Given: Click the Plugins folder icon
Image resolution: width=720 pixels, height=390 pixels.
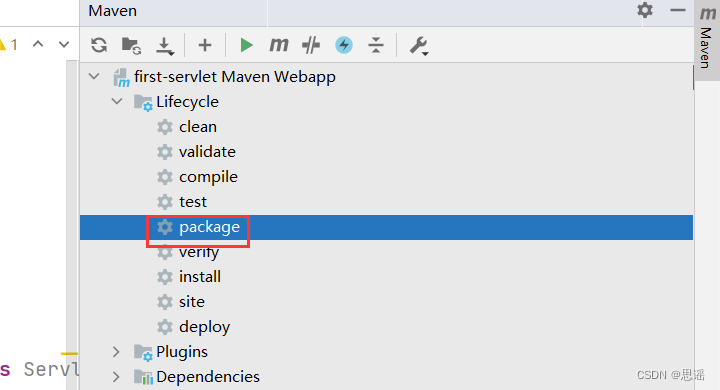Looking at the screenshot, I should click(143, 352).
